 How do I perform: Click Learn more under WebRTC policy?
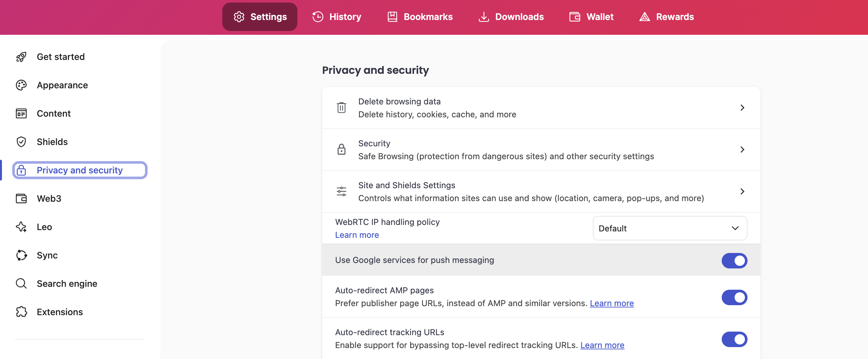(356, 235)
